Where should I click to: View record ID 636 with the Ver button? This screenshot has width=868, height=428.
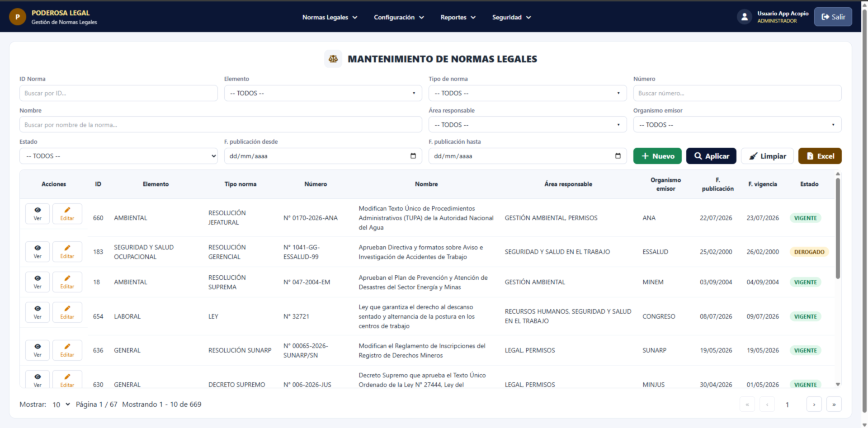38,350
